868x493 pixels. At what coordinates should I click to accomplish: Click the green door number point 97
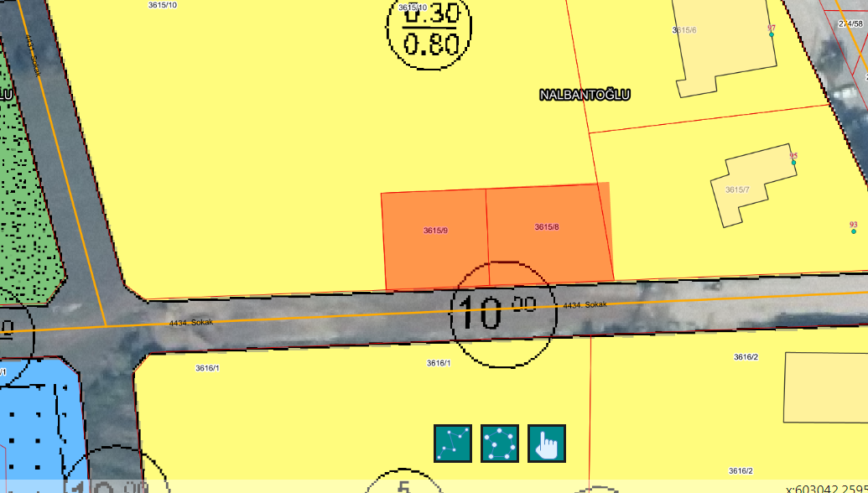[771, 34]
